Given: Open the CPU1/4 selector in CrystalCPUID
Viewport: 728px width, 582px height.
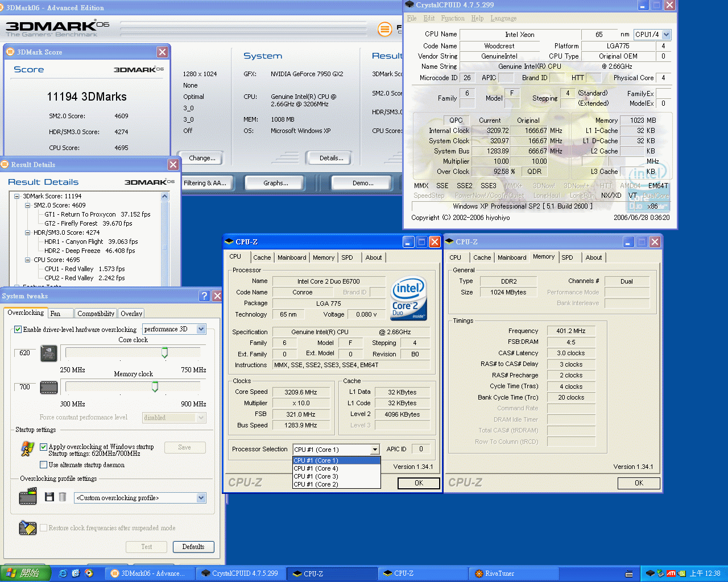Looking at the screenshot, I should [667, 34].
